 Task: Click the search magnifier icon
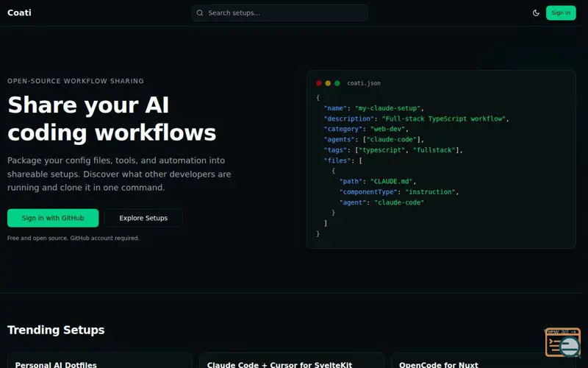point(200,13)
